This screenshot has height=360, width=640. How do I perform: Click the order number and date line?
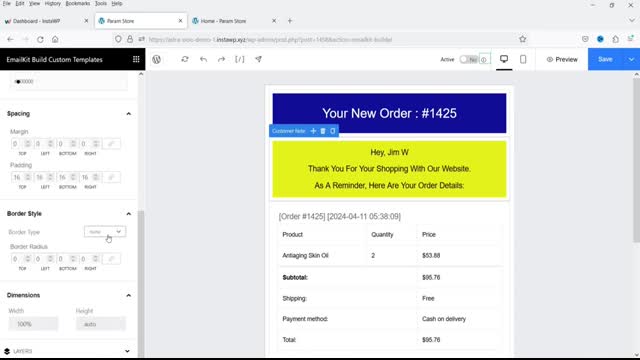coord(340,216)
